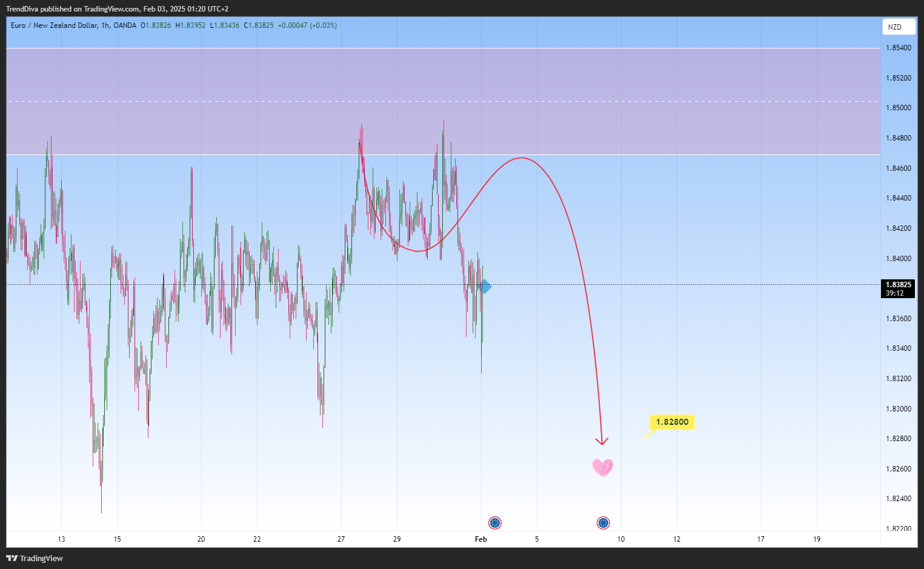Click the countdown timer 39:12
Viewport: 924px width, 569px height.
894,293
